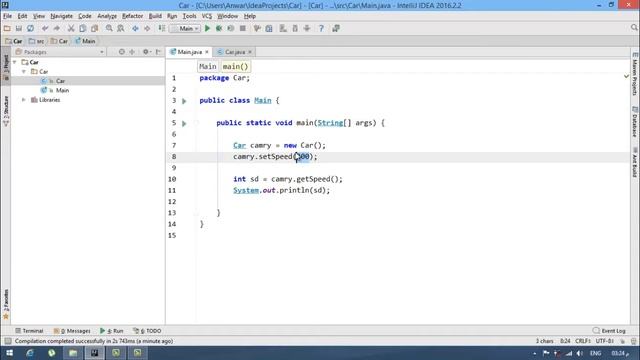
Task: Click the run gutter arrow on line 5
Action: point(184,123)
